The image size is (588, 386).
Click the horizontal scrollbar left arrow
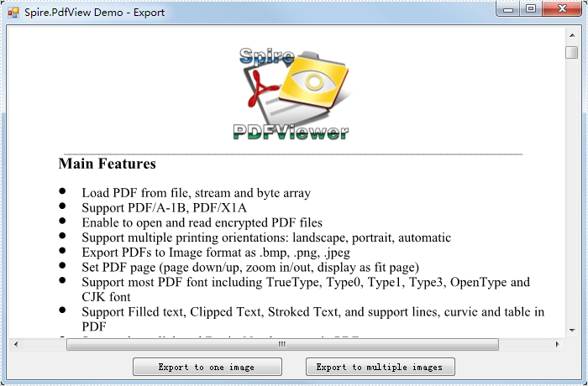click(16, 344)
